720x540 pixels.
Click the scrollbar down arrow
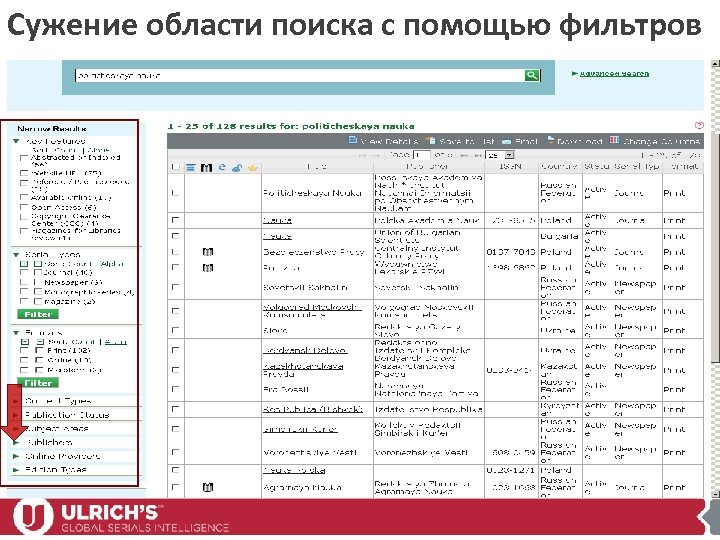tap(715, 494)
